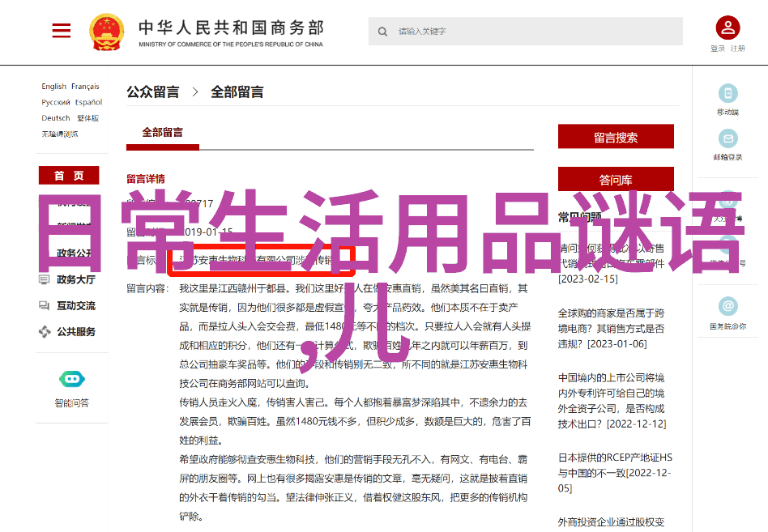Click the red user account icon

[x=727, y=28]
